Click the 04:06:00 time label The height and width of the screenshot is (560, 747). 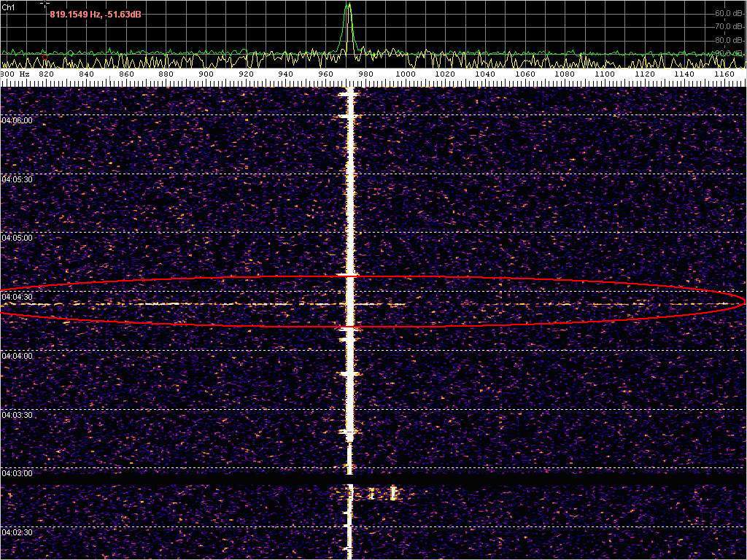[17, 120]
